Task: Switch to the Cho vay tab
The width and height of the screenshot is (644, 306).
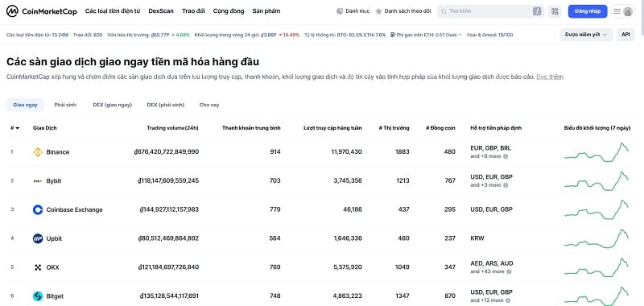Action: (x=209, y=105)
